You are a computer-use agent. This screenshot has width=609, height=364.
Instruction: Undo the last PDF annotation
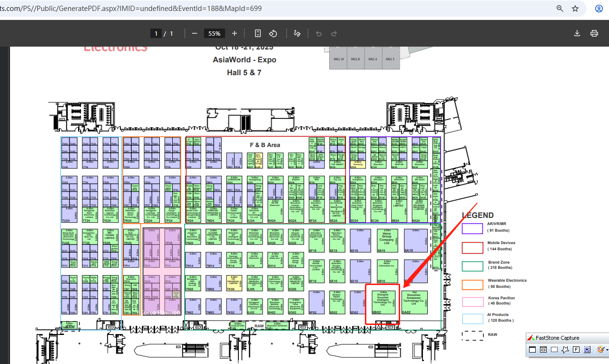click(x=319, y=33)
